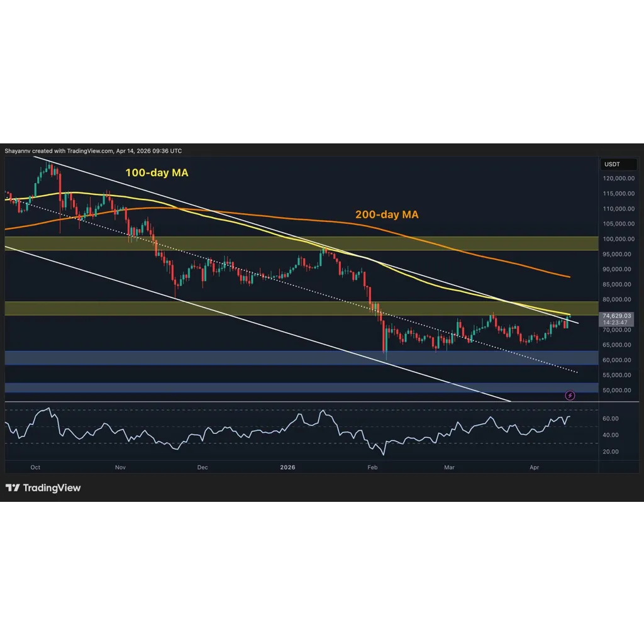Click the 85,000.00 price axis label
The image size is (644, 644).
tap(617, 284)
